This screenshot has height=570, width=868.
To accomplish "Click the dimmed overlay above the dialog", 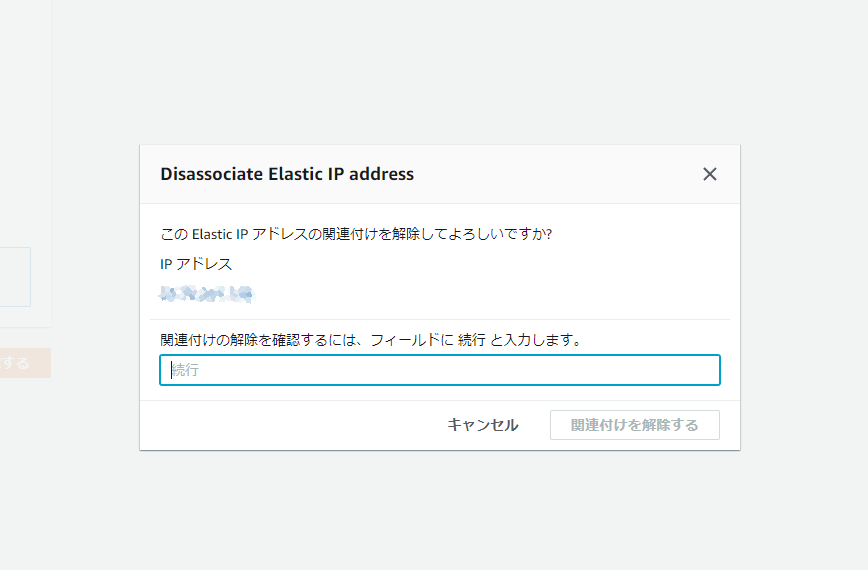I will point(440,70).
